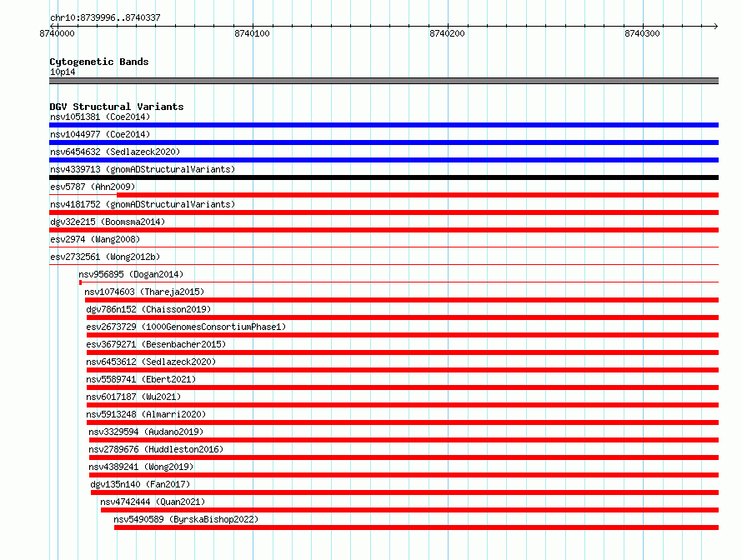Click nsv5589741 (Ebert2021) label

141,379
